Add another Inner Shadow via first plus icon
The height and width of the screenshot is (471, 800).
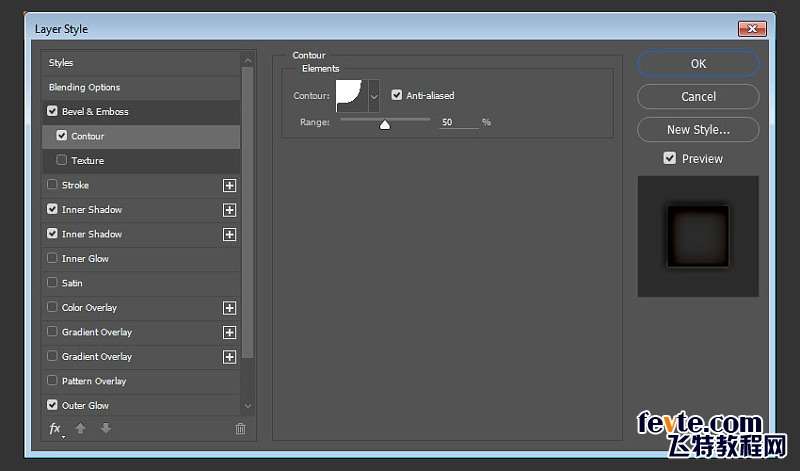[x=230, y=210]
